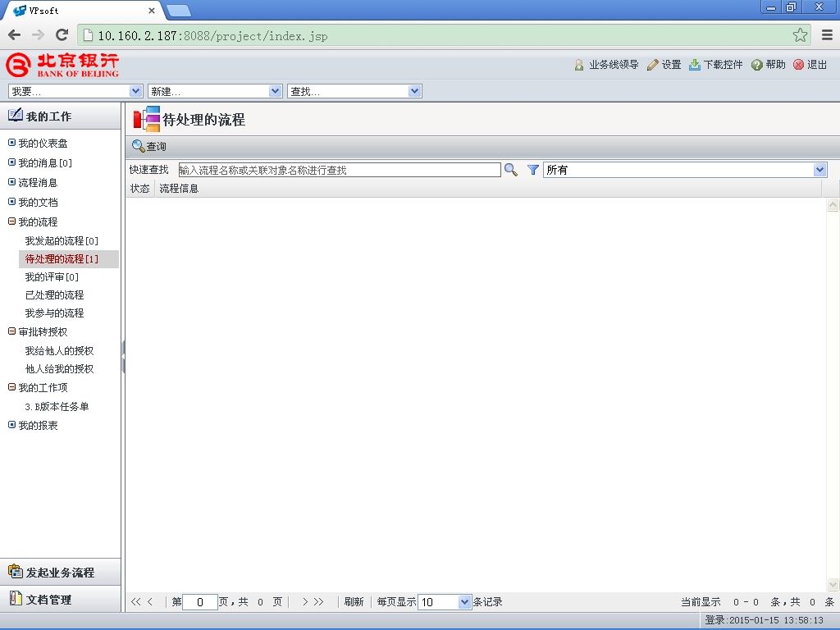Click the 退出 logout icon
The height and width of the screenshot is (630, 840).
click(x=798, y=65)
